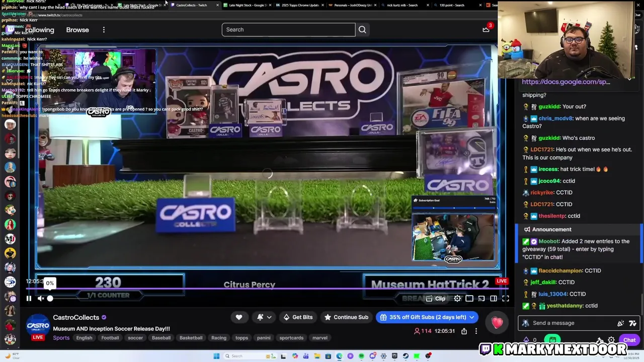
Task: Open the player settings gear
Action: [457, 299]
